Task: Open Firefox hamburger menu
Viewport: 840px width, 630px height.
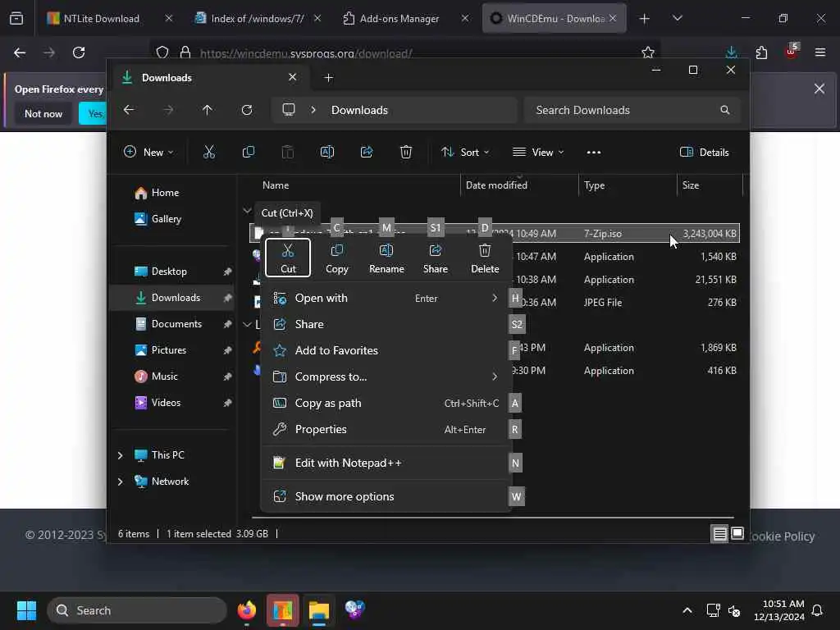Action: [819, 52]
